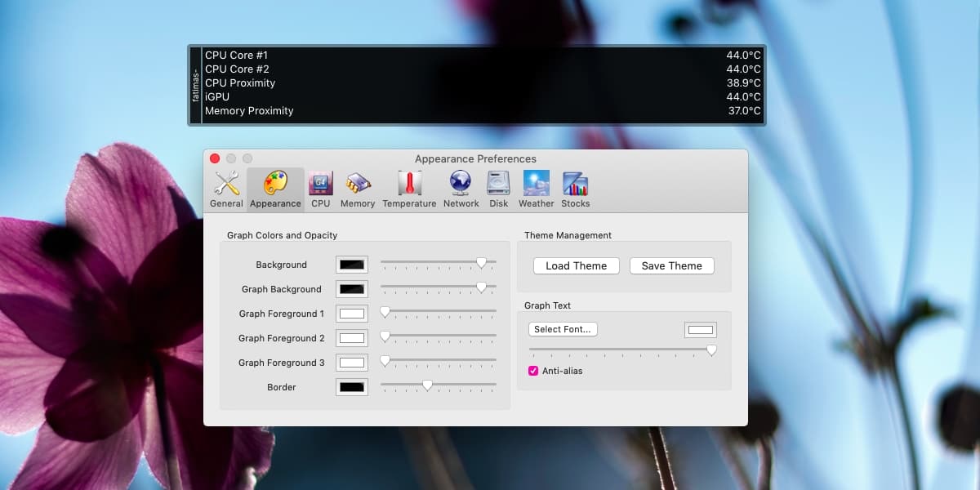Toggle the Anti-alias checkbox

[x=533, y=371]
